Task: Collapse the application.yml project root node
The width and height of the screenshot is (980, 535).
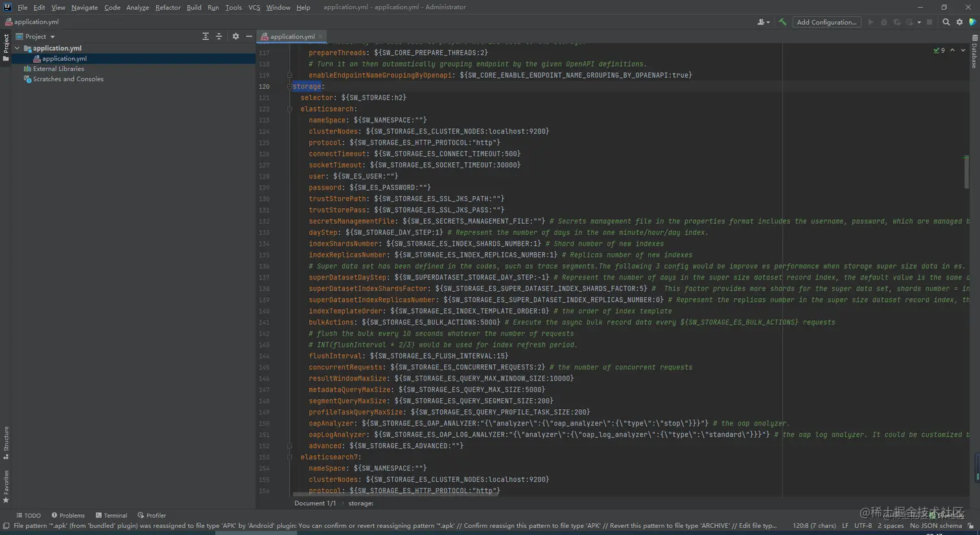Action: [17, 48]
